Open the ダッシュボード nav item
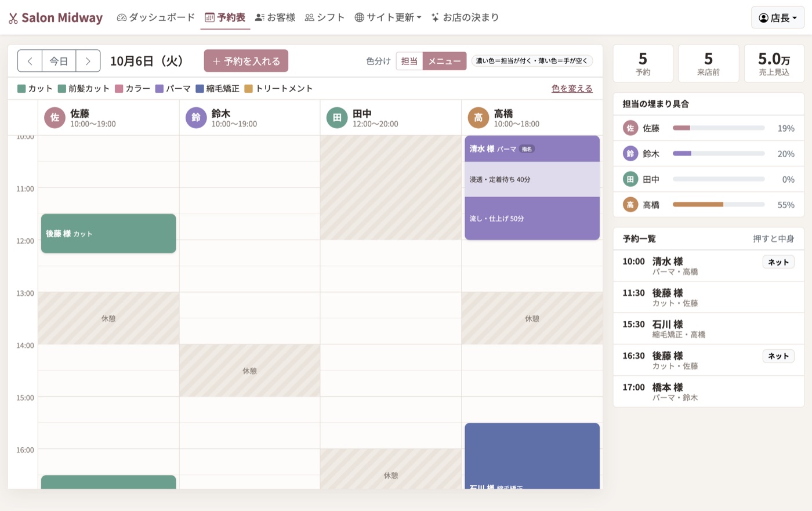Screen dimensions: 812x511 click(x=156, y=17)
